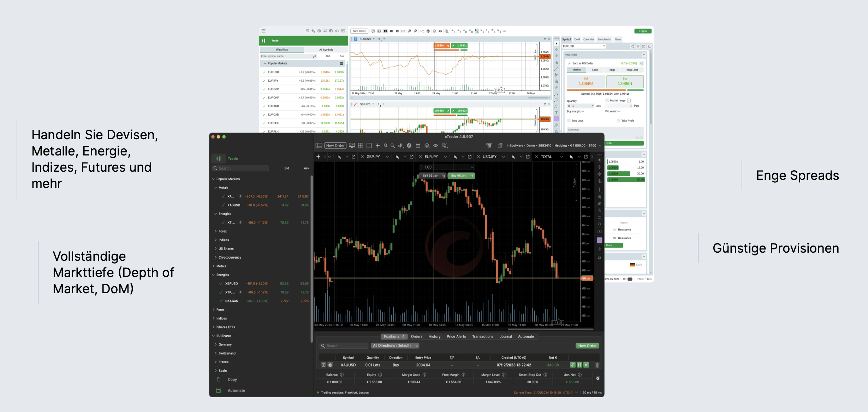
Task: Toggle the checkmark beside EURAUD in the light watchlist
Action: pos(264,106)
